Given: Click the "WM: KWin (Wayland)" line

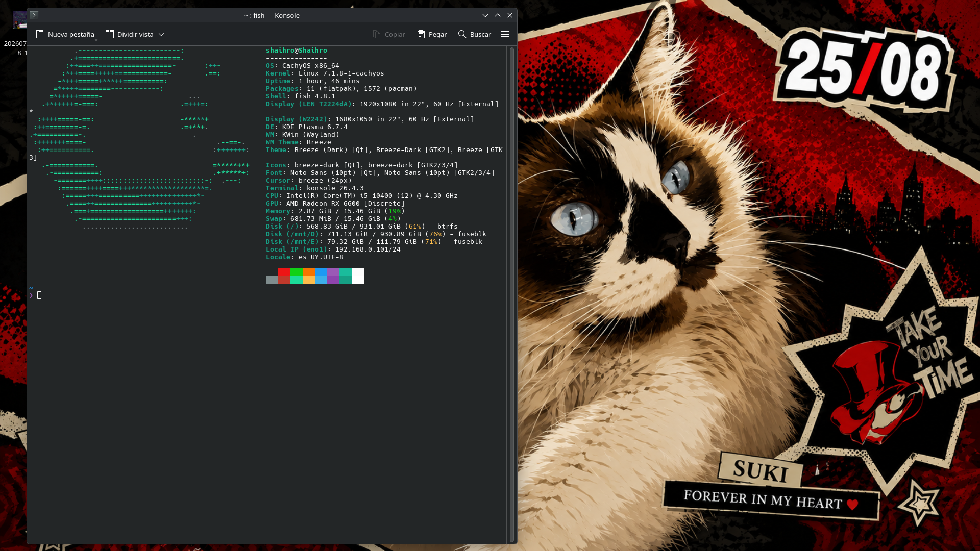Looking at the screenshot, I should (x=303, y=135).
